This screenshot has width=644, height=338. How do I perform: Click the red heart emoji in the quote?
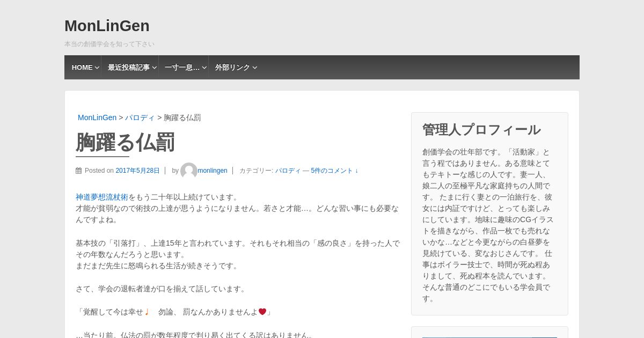262,312
